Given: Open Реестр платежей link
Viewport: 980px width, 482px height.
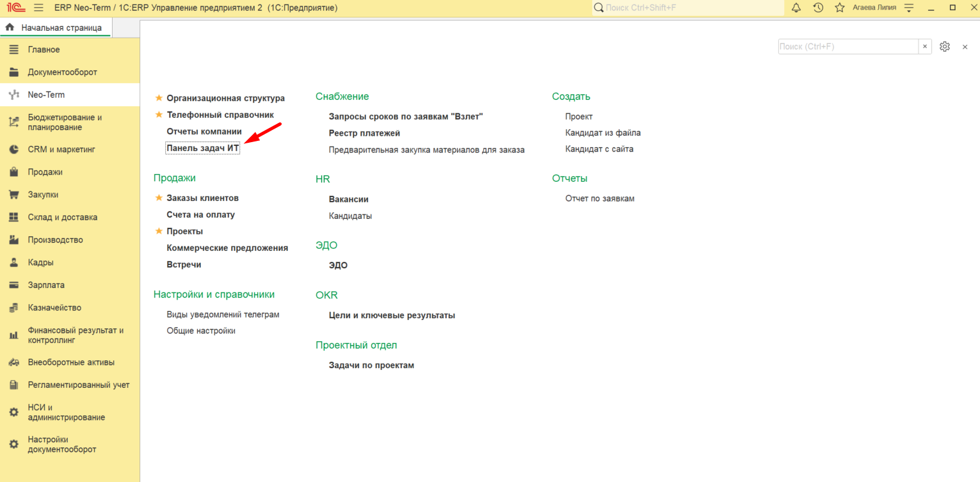Looking at the screenshot, I should tap(364, 133).
